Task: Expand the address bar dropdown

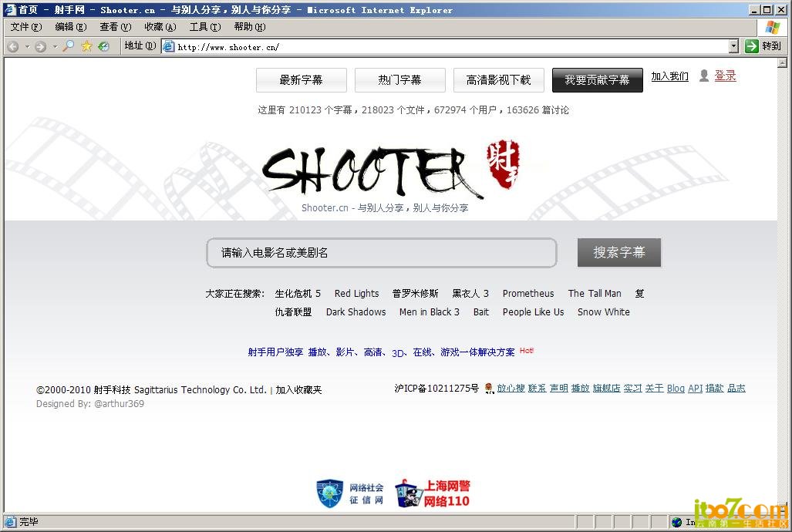Action: click(x=734, y=46)
